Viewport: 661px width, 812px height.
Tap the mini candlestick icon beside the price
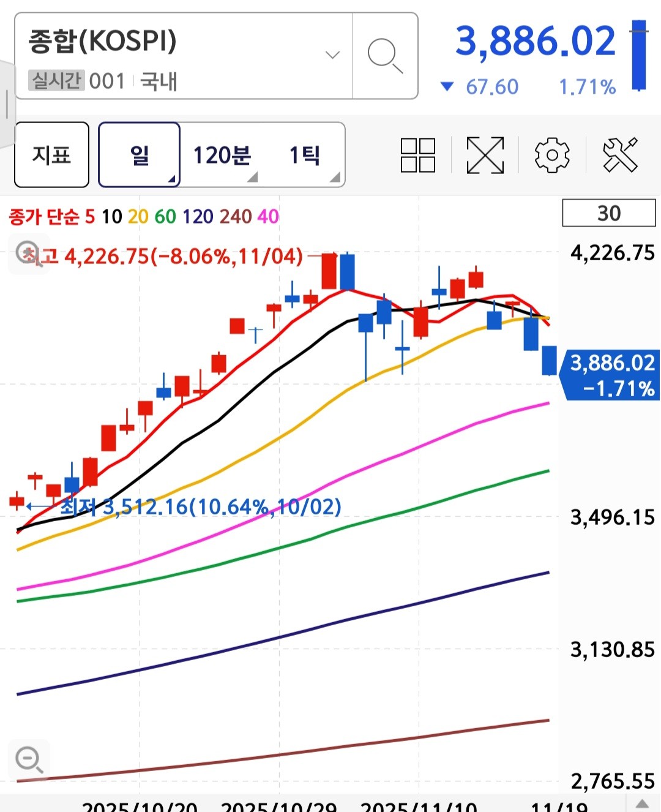coord(639,56)
